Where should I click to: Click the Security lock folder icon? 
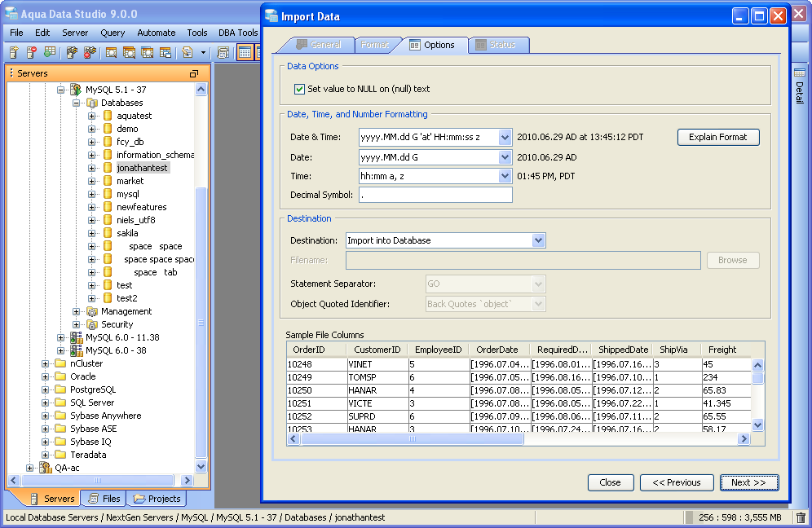[92, 324]
